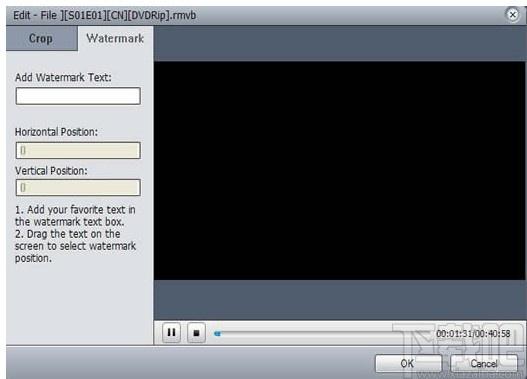Select the Vertical Position field
The width and height of the screenshot is (527, 379).
tap(78, 187)
